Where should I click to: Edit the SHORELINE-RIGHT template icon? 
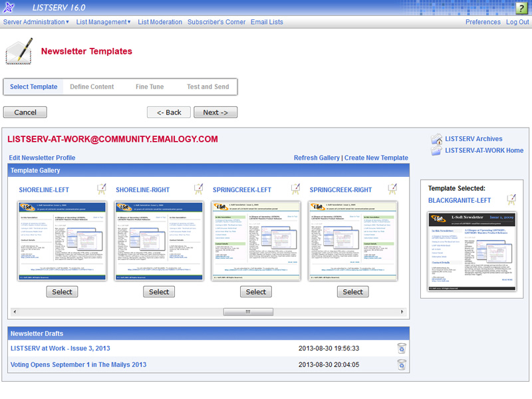[x=198, y=190]
